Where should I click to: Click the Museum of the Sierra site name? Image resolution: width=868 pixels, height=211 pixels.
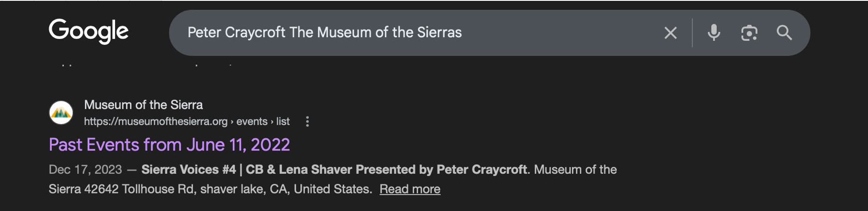143,105
